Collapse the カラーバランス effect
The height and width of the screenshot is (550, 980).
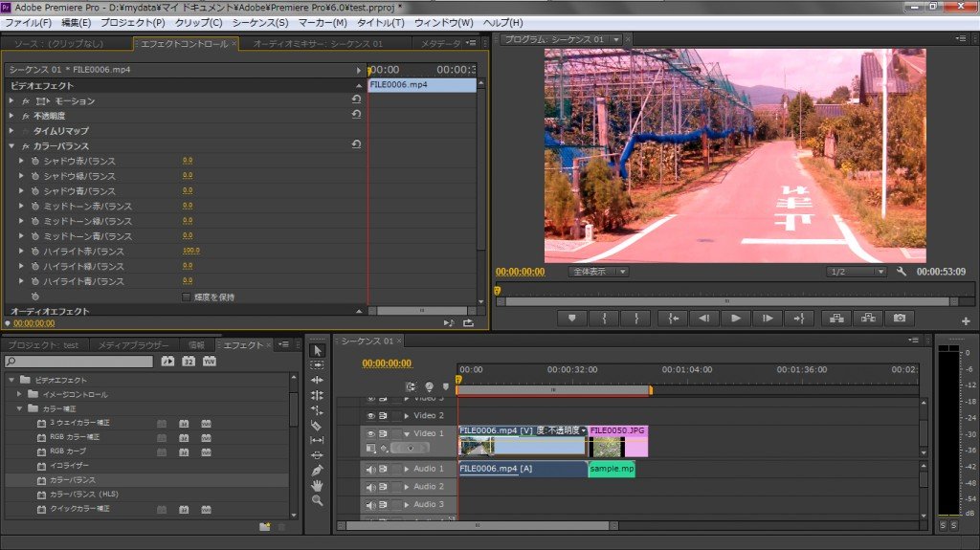pos(11,145)
